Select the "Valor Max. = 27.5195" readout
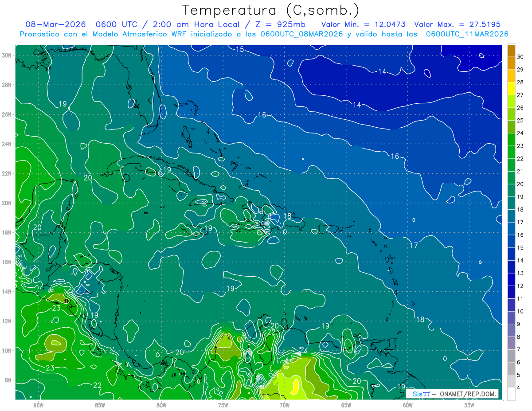Image resolution: width=532 pixels, height=411 pixels. click(458, 24)
